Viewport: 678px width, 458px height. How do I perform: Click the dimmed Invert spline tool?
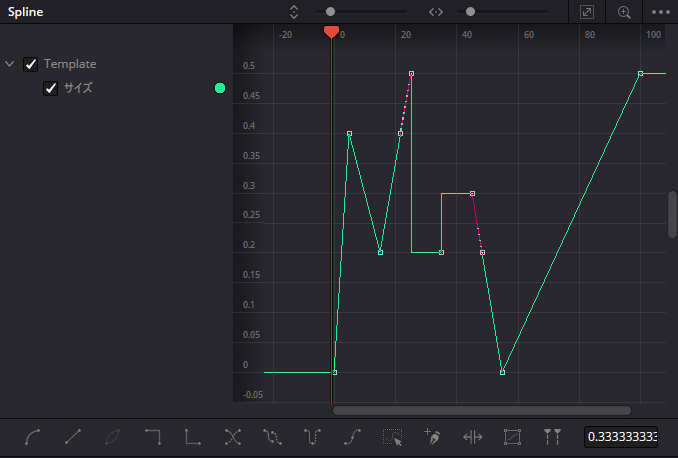112,437
